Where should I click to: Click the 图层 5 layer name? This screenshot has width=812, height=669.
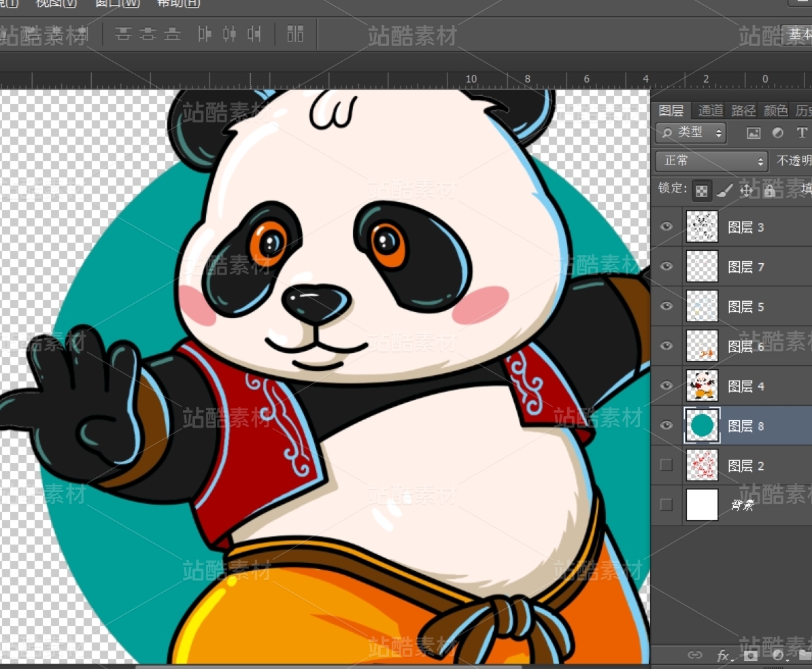[746, 307]
